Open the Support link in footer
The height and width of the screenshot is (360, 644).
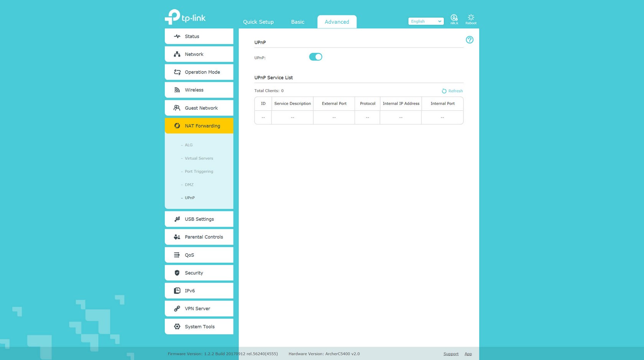451,354
